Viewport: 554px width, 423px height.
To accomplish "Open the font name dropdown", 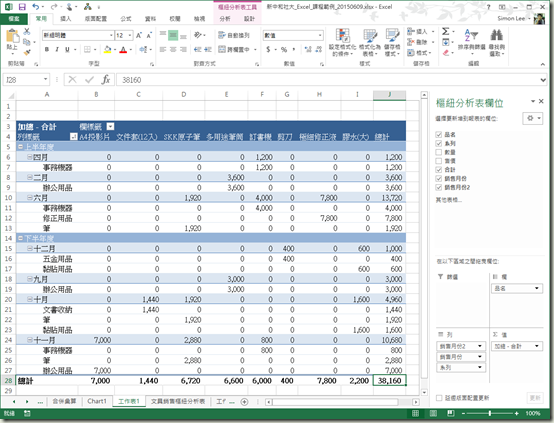I will point(111,35).
